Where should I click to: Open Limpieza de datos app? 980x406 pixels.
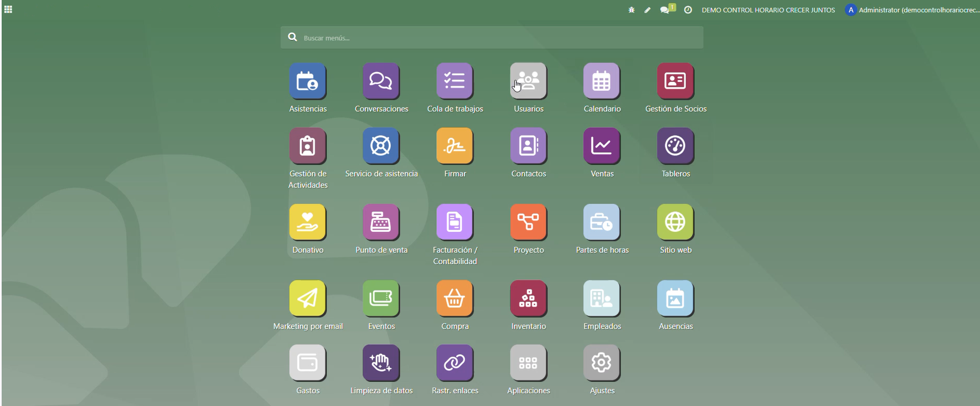tap(381, 363)
